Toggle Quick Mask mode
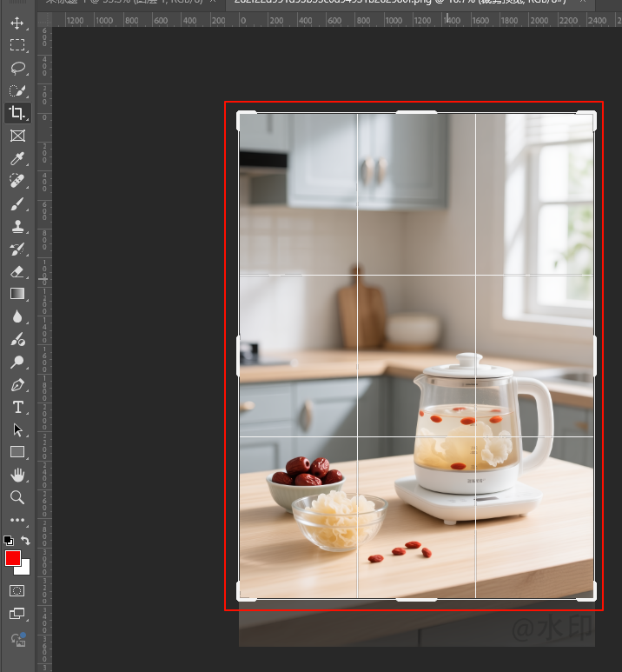Image resolution: width=622 pixels, height=672 pixels. 17,590
